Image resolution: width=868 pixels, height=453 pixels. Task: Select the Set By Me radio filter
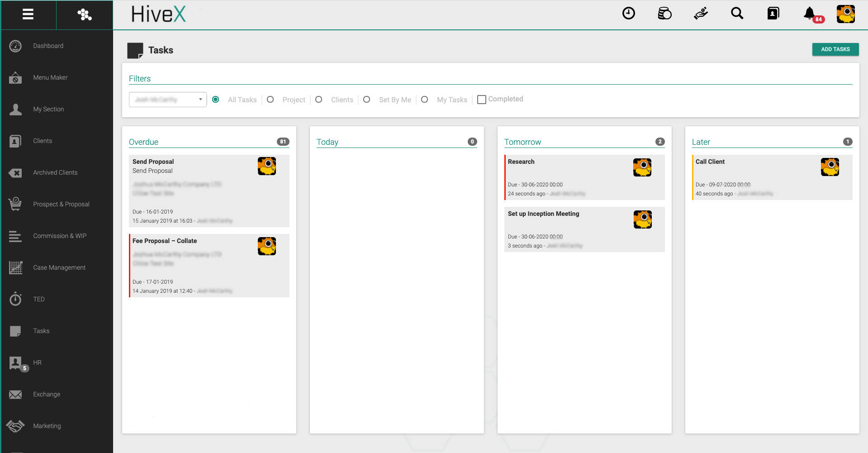[x=367, y=100]
